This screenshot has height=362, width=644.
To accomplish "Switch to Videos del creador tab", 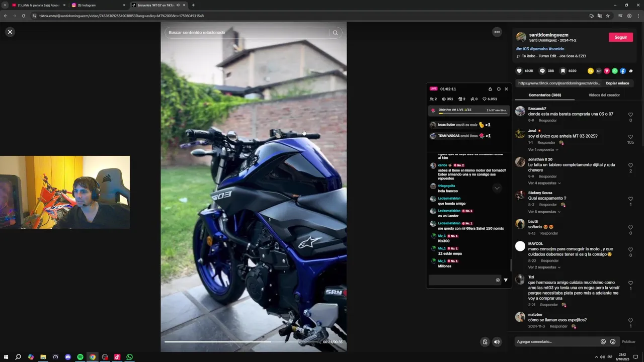I will pyautogui.click(x=604, y=95).
